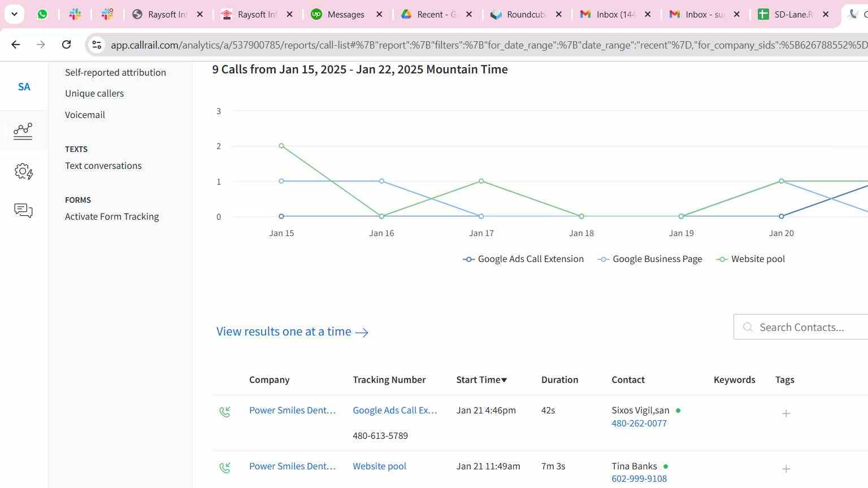Open the Chrome tab search dropdown
This screenshot has height=488, width=868.
[x=14, y=14]
